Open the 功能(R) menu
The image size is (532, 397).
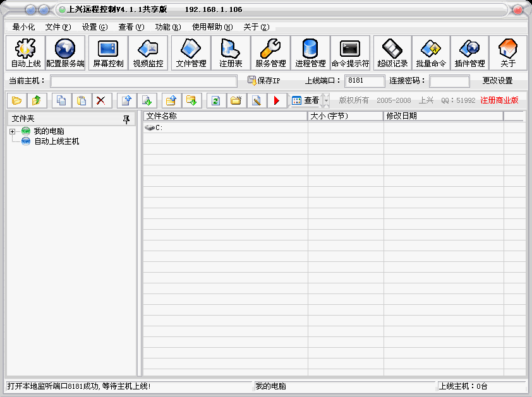(x=167, y=27)
